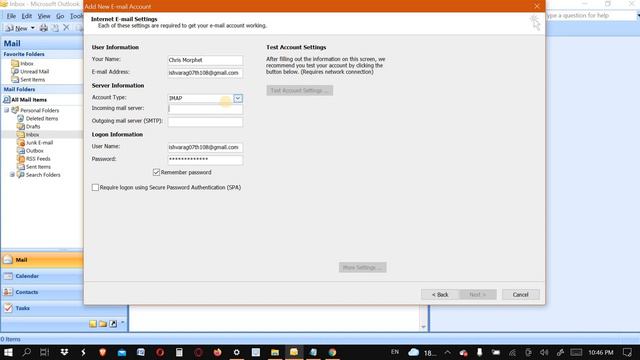Click the grayed Next button
Image resolution: width=640 pixels, height=360 pixels.
coord(477,294)
